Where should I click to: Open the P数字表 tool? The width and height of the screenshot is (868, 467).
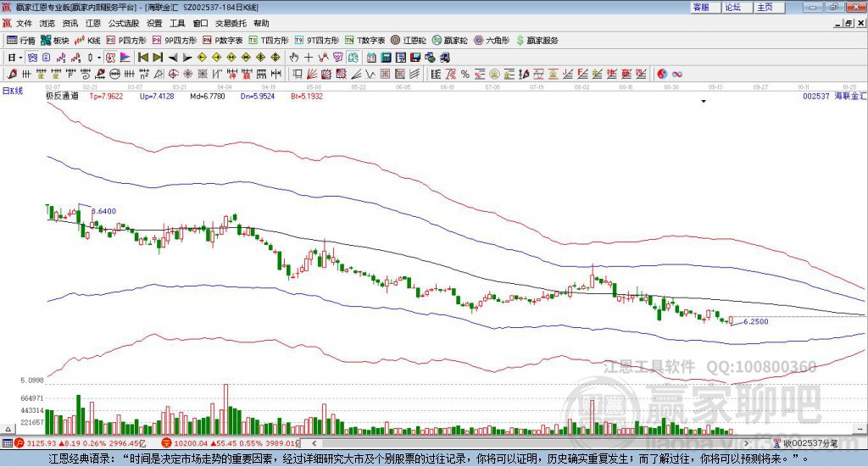coord(223,41)
